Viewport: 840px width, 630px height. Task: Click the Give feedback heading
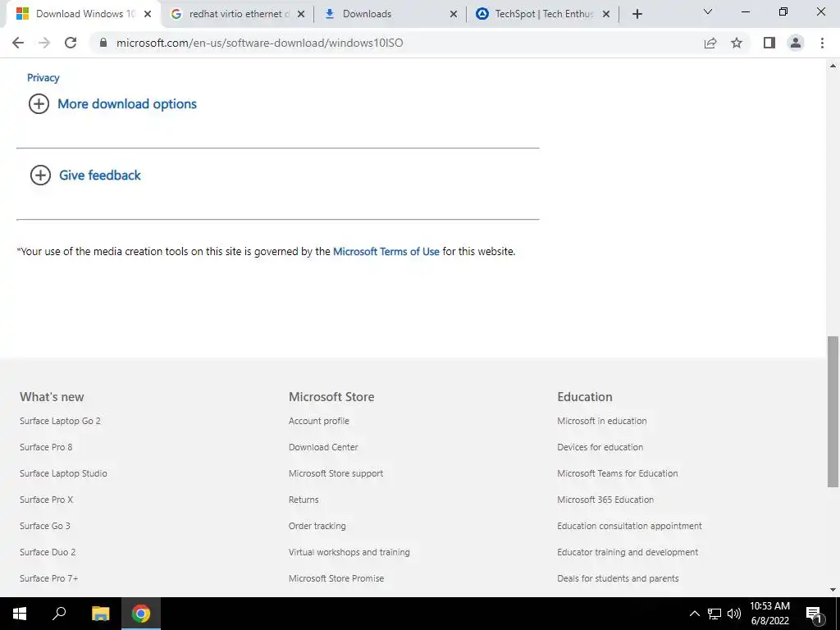[99, 176]
